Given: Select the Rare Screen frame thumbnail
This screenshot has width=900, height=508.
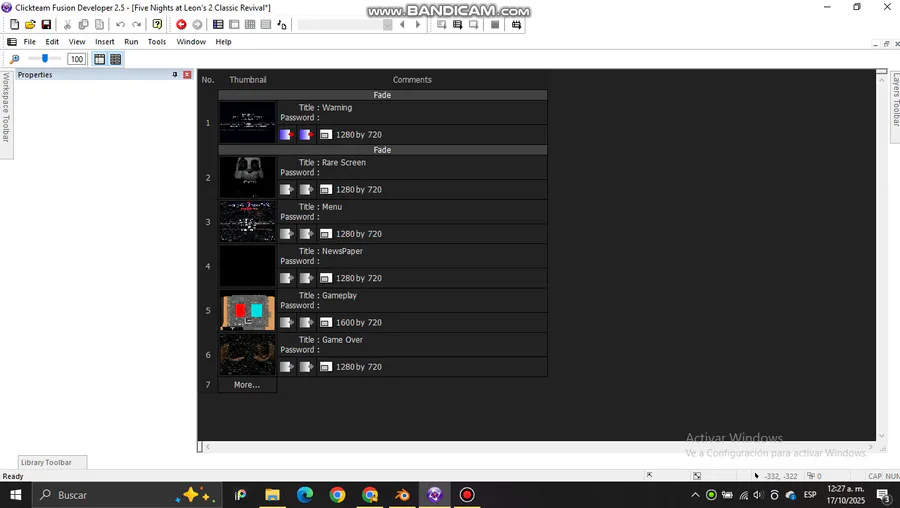Looking at the screenshot, I should coord(247,177).
